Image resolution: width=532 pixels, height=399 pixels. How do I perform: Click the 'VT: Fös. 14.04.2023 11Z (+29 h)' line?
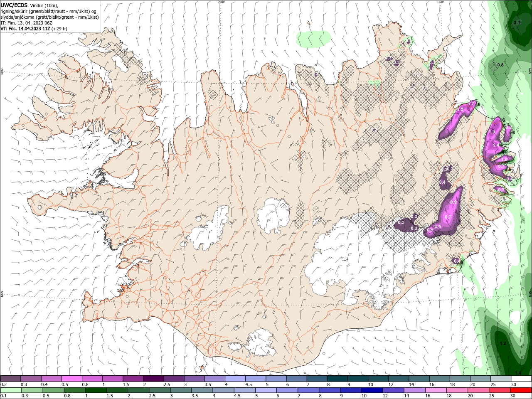click(x=34, y=29)
